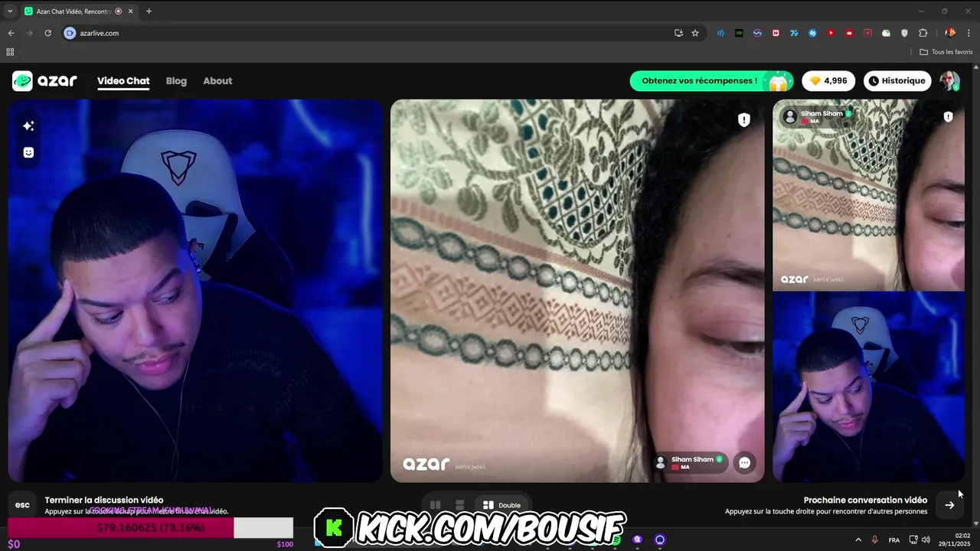The image size is (980, 551).
Task: Open the volume icon in system tray
Action: pyautogui.click(x=926, y=540)
